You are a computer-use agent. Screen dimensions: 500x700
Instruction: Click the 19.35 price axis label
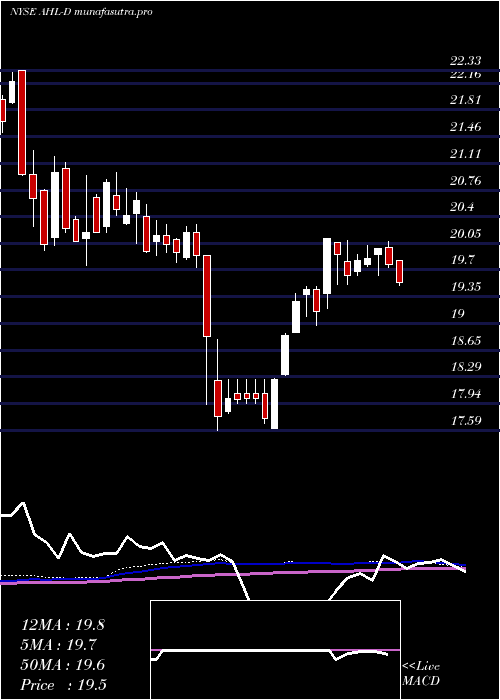[465, 287]
